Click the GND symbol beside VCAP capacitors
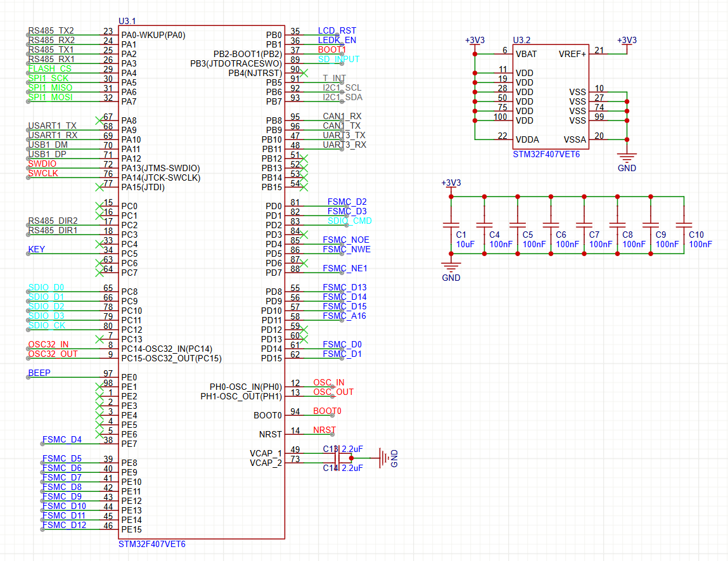Screen dimensions: 728x561 pos(388,458)
